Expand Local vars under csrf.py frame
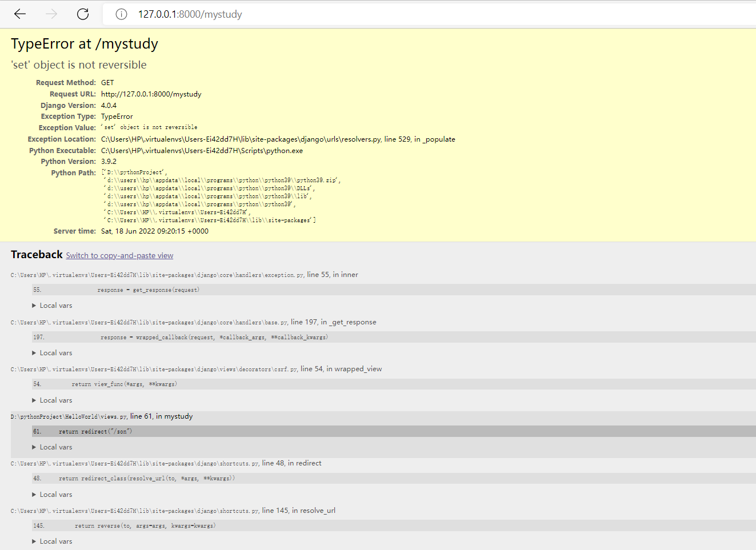The width and height of the screenshot is (756, 550). click(52, 400)
